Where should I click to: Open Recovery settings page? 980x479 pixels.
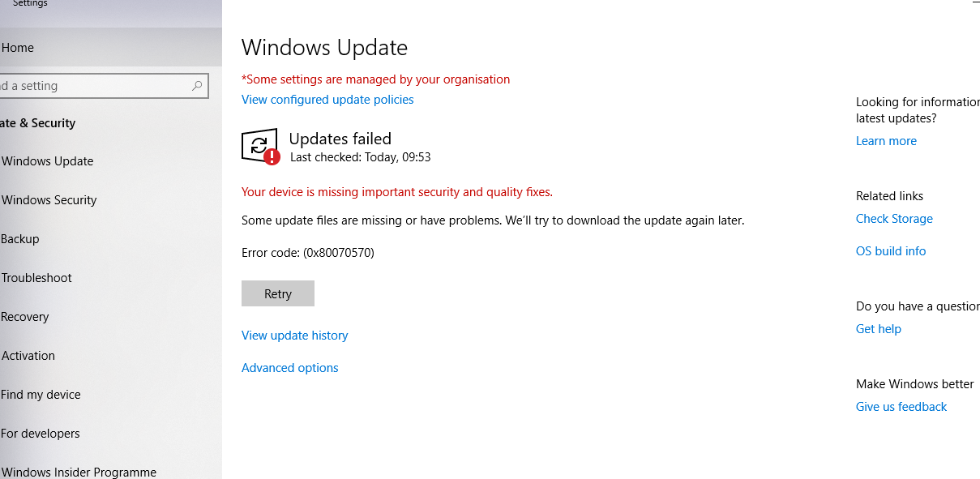tap(111, 317)
